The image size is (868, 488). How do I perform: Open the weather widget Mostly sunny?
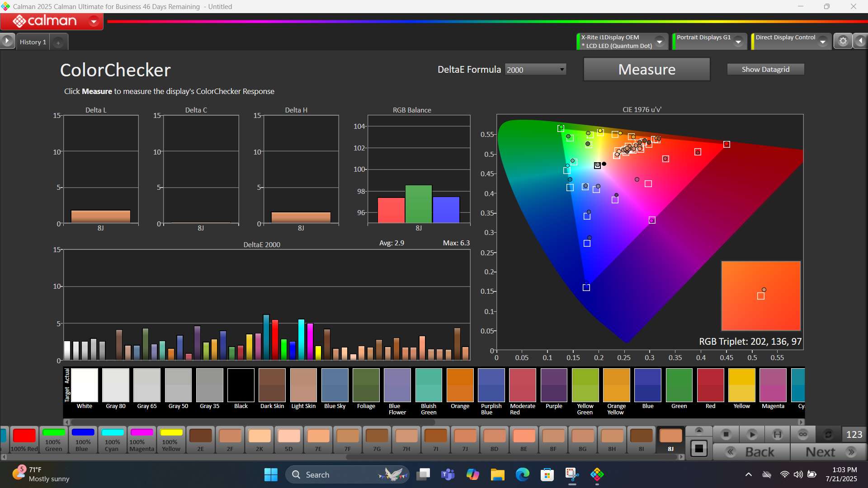[x=41, y=474]
